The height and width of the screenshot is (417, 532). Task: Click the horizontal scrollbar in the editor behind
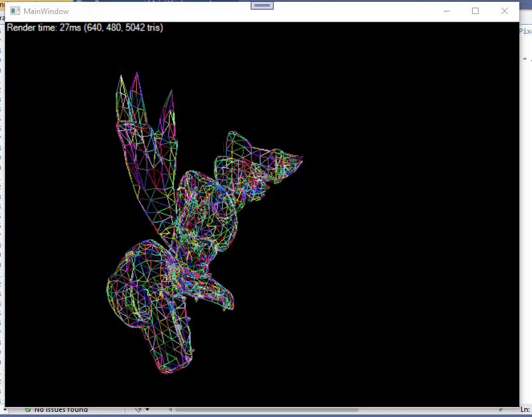(267, 410)
